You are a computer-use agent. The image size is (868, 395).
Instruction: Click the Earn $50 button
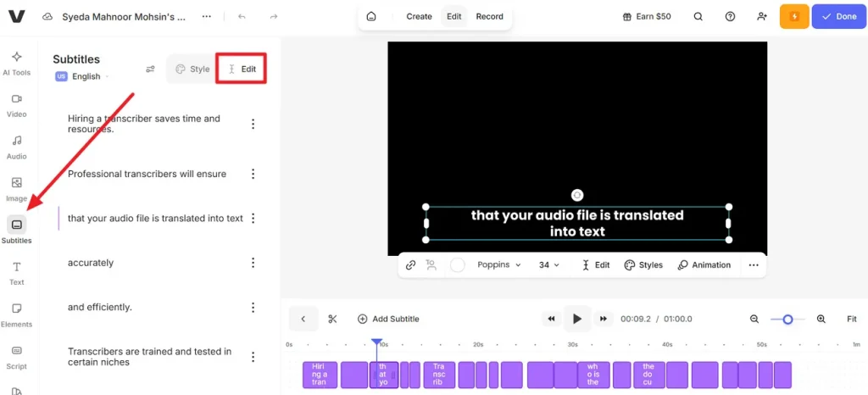pyautogui.click(x=647, y=17)
